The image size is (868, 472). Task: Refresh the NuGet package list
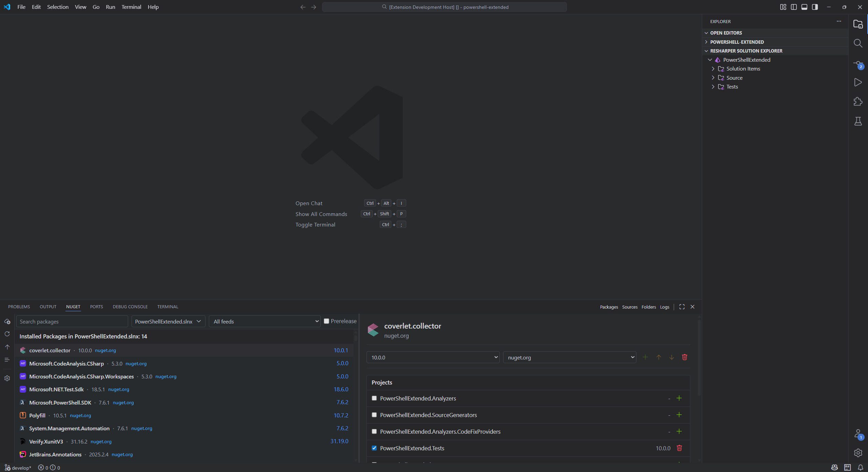click(x=7, y=334)
